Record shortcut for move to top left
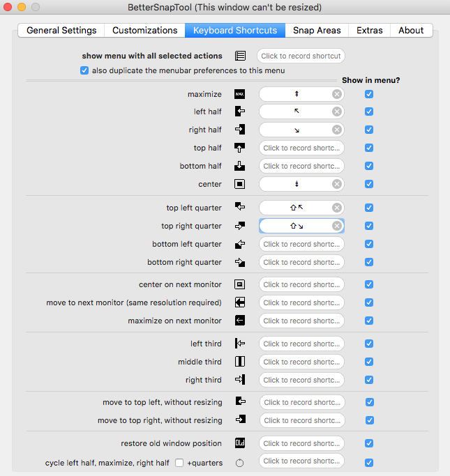Screen dimensions: 450x476 coord(302,402)
